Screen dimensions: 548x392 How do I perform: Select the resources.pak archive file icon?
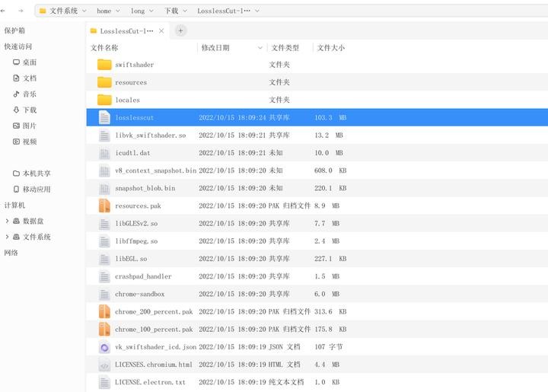(104, 206)
